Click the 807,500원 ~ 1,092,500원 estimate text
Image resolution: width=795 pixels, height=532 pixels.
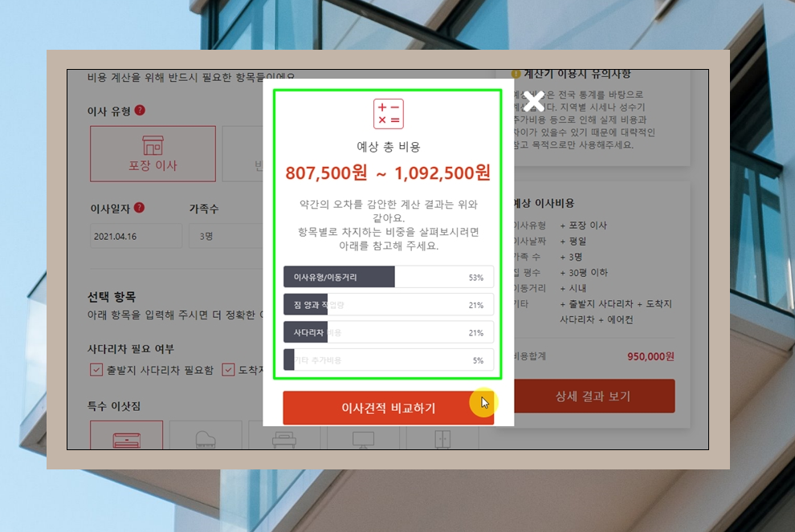388,173
